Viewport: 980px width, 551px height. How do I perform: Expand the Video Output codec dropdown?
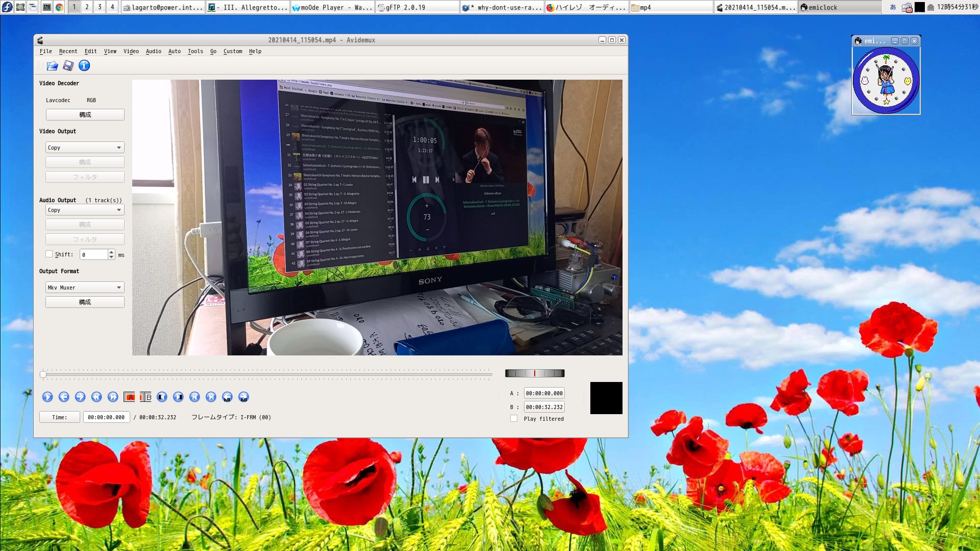point(85,148)
